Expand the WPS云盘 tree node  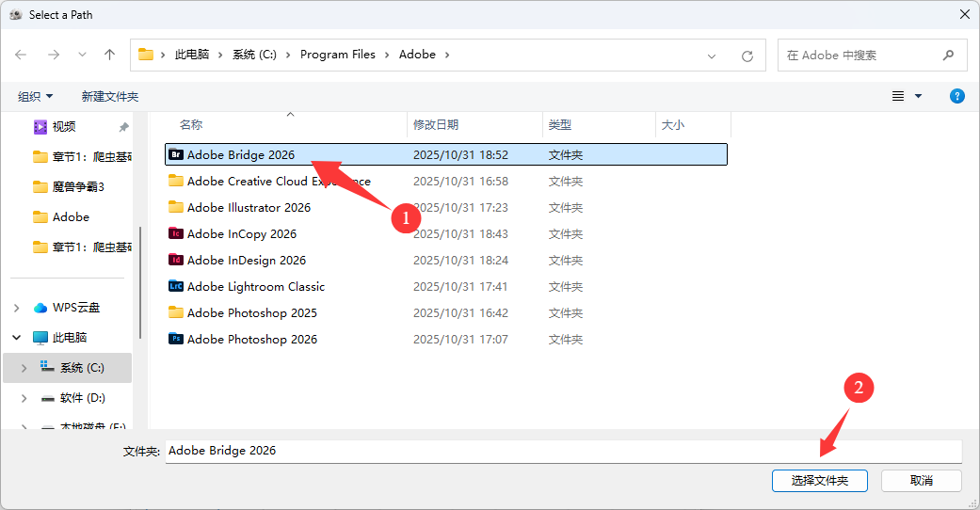pyautogui.click(x=17, y=308)
